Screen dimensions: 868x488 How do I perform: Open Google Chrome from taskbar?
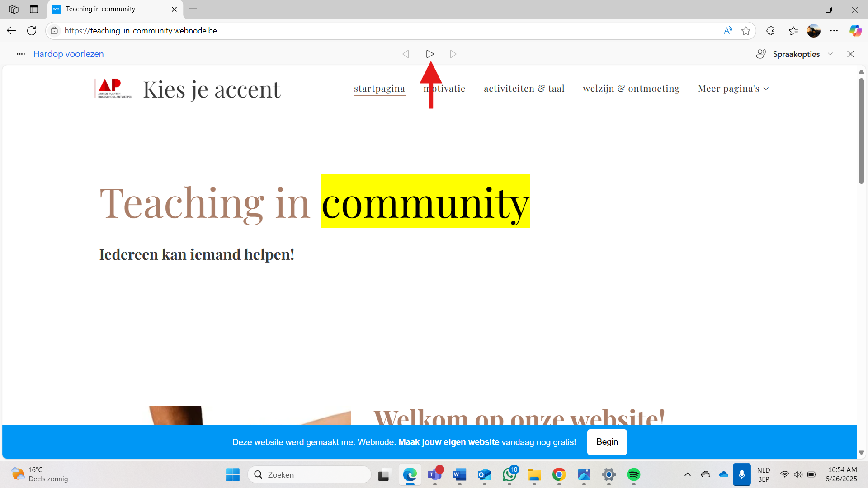pos(559,474)
